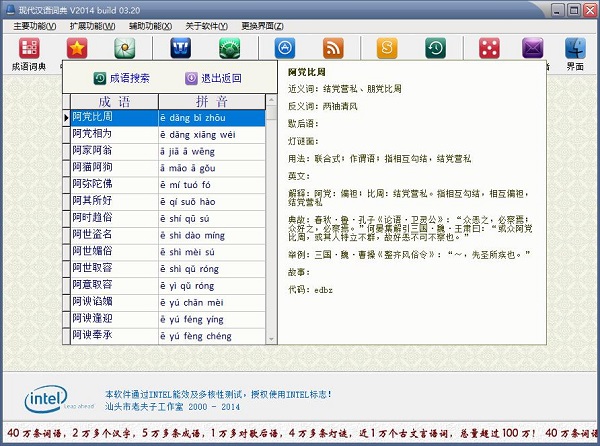Click the green clock toolbar icon

[x=435, y=48]
